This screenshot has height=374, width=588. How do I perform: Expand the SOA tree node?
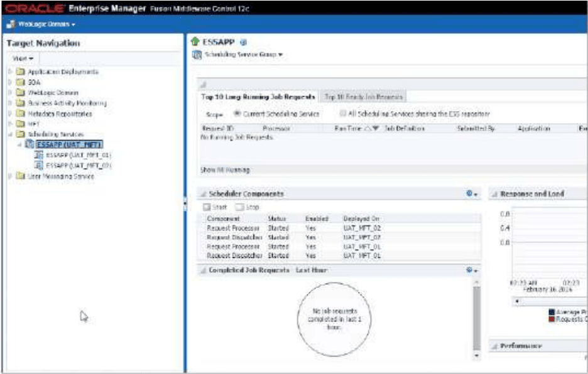coord(10,82)
